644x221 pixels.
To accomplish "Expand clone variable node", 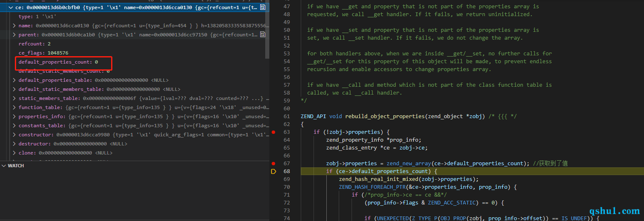I will [14, 153].
